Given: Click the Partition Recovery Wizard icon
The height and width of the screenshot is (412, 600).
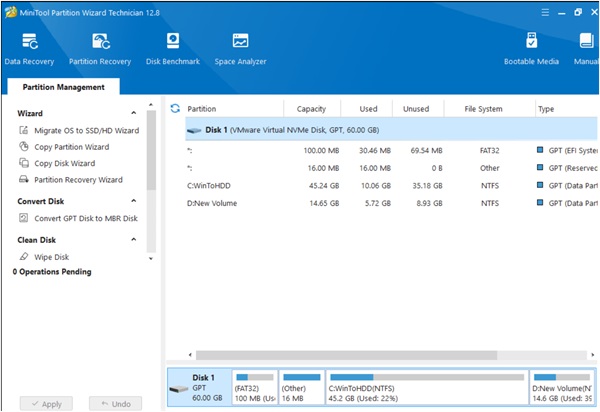Looking at the screenshot, I should [x=24, y=179].
